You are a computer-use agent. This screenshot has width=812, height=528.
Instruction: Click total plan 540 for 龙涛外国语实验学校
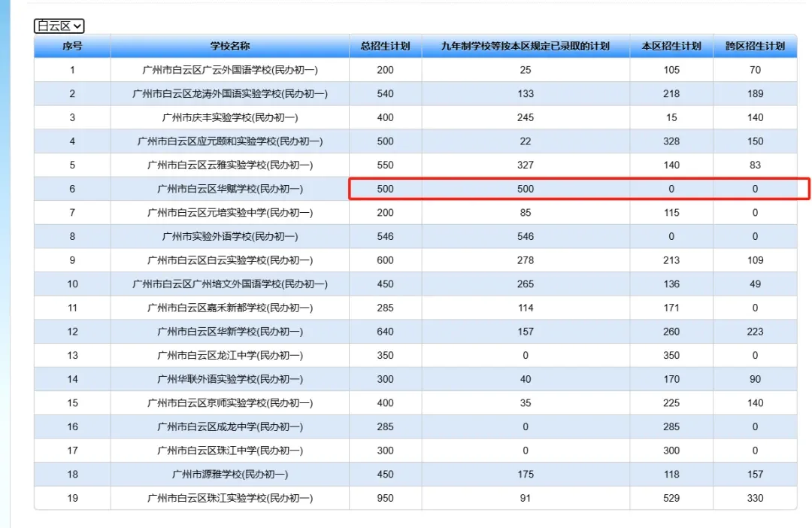click(385, 94)
